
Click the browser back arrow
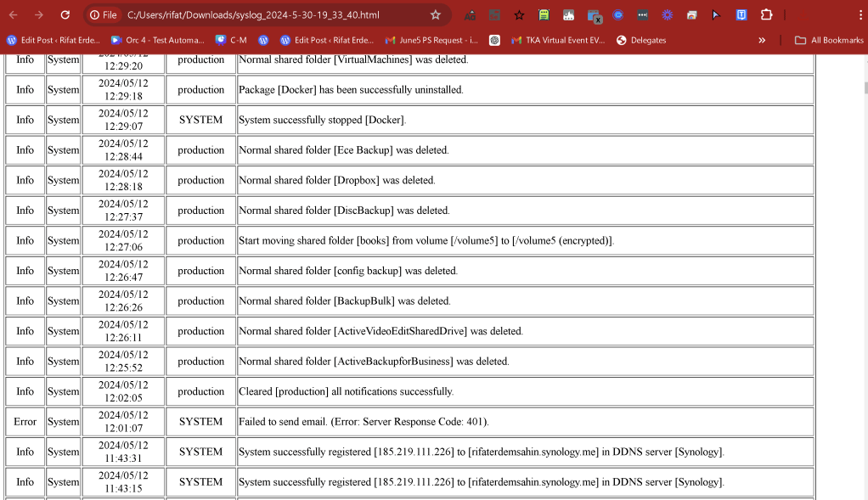[x=14, y=15]
